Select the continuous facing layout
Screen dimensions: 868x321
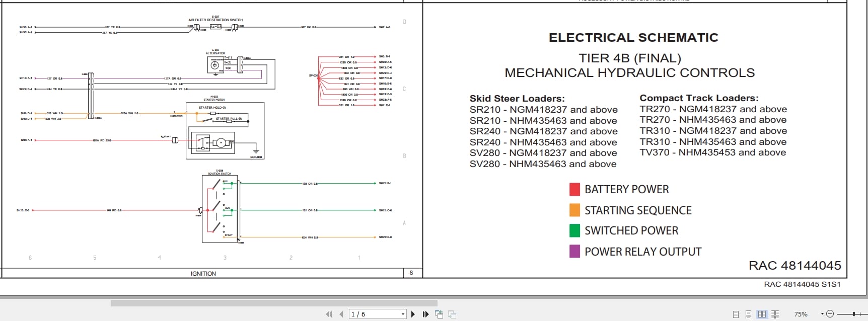pos(775,314)
